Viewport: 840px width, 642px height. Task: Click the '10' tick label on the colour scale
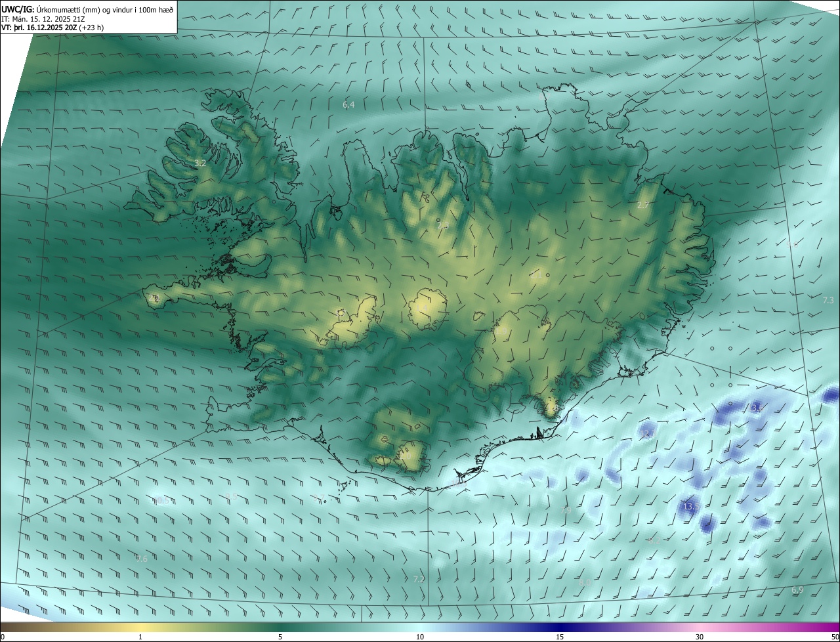[420, 637]
